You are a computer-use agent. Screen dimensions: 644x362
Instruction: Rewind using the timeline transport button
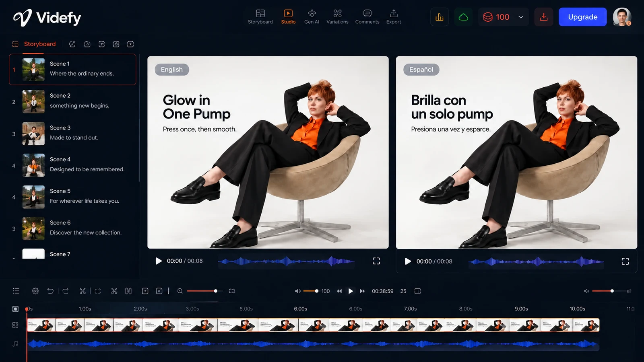(x=339, y=291)
